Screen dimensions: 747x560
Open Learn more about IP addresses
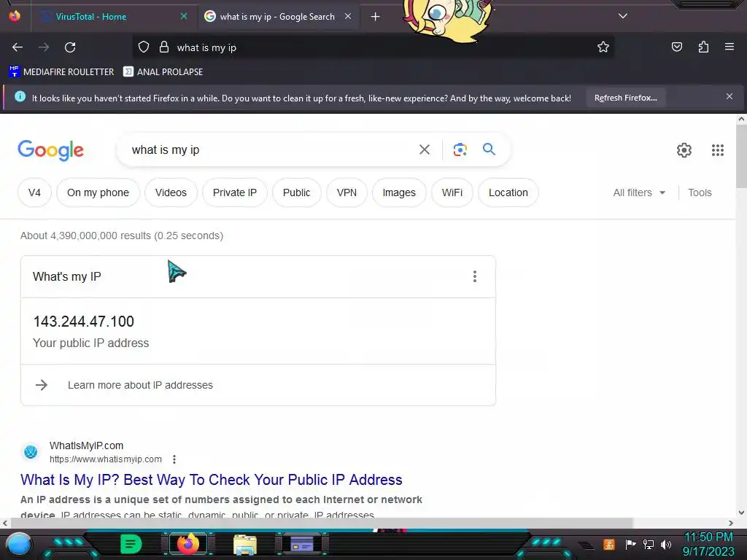pos(140,385)
